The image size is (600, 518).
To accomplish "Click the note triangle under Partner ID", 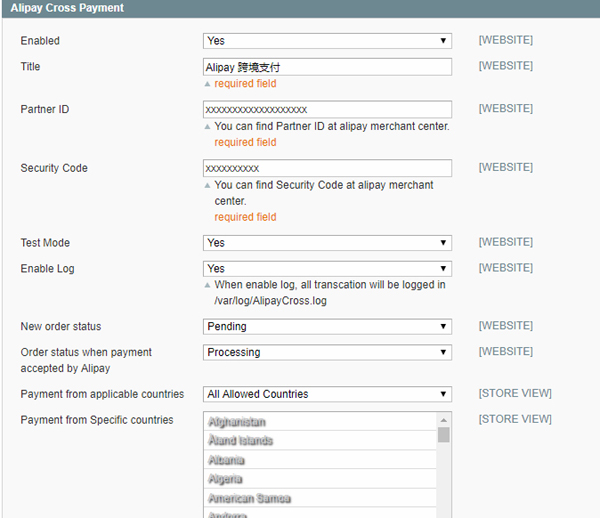I will pos(208,128).
